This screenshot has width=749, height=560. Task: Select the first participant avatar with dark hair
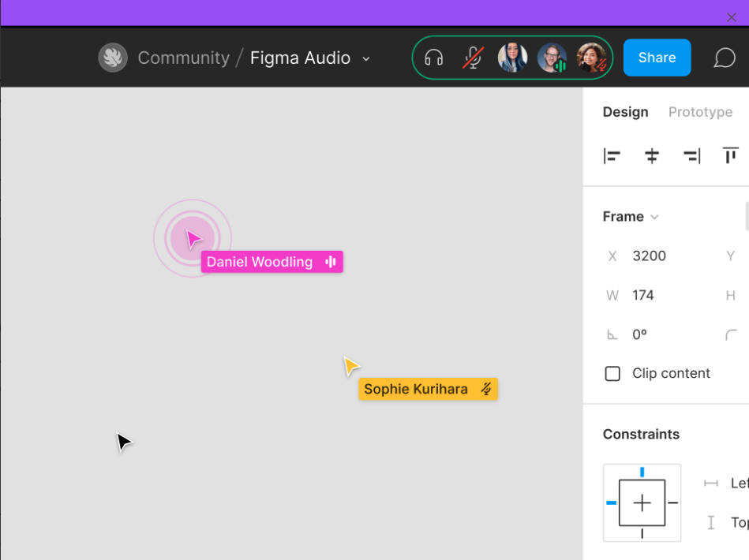[x=512, y=58]
